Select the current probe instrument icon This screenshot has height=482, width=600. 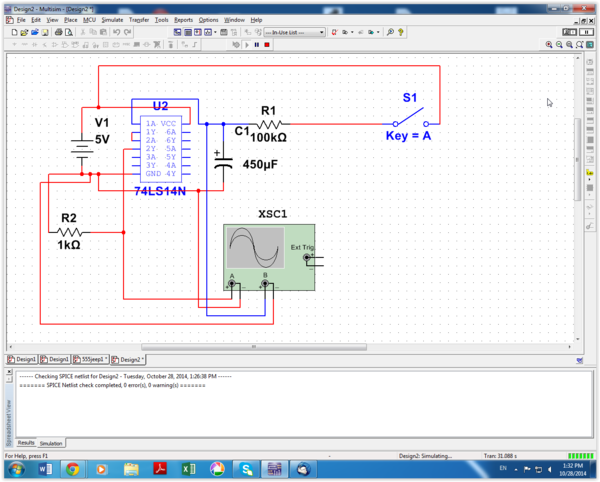tap(590, 227)
